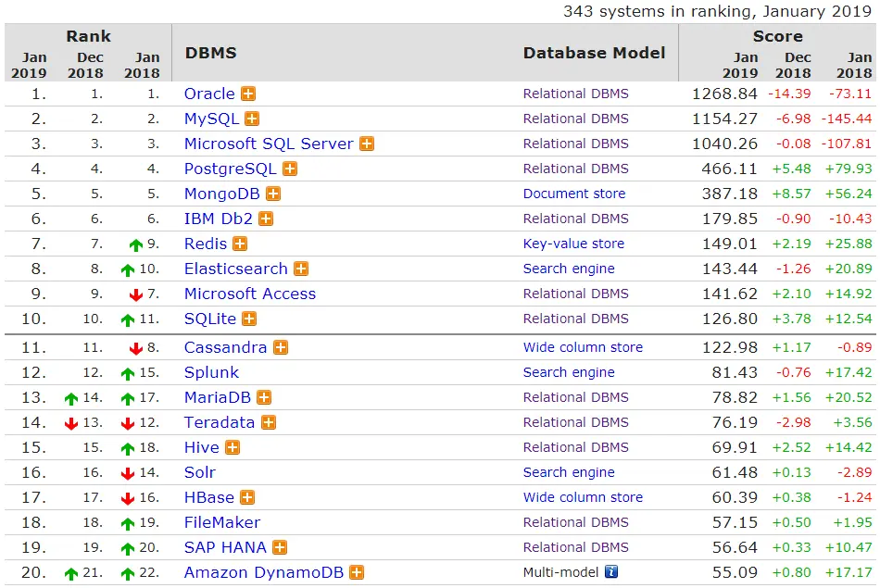Click Relational DBMS in the Hive row
Viewport: 880px width, 588px height.
pos(576,448)
